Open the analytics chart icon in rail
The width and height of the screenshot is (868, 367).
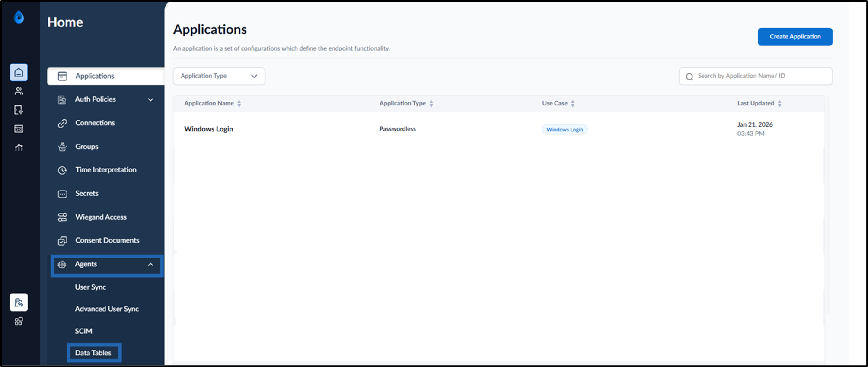click(19, 148)
